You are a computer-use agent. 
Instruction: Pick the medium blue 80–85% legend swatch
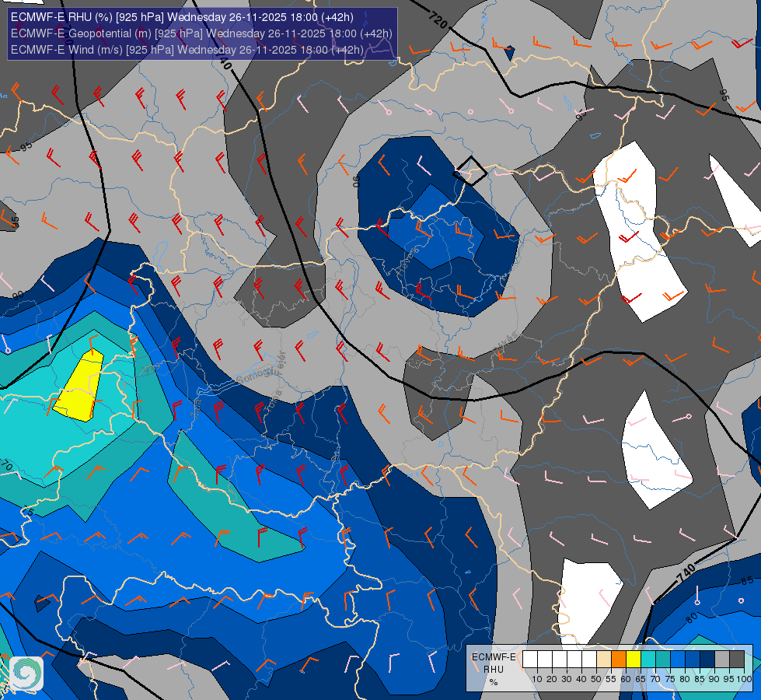693,660
